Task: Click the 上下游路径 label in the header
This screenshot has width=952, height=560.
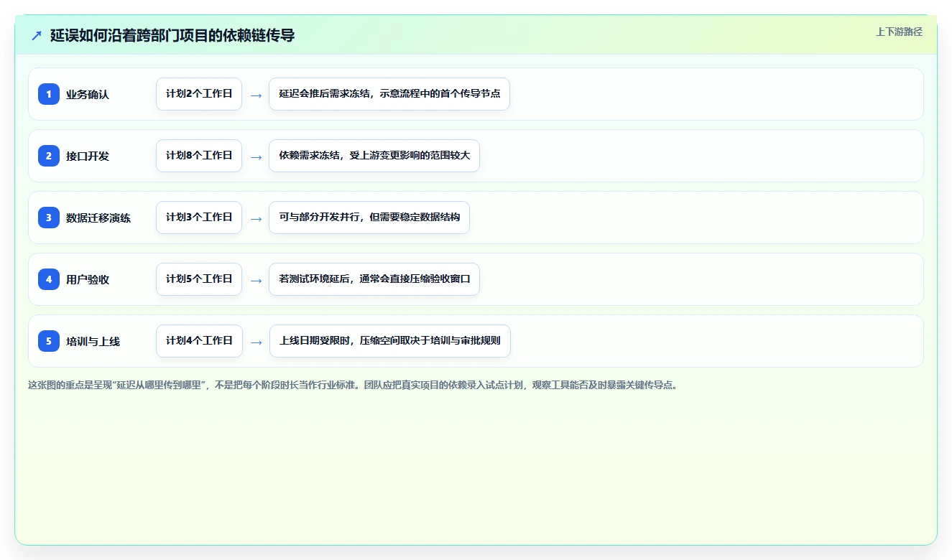Action: pyautogui.click(x=899, y=32)
